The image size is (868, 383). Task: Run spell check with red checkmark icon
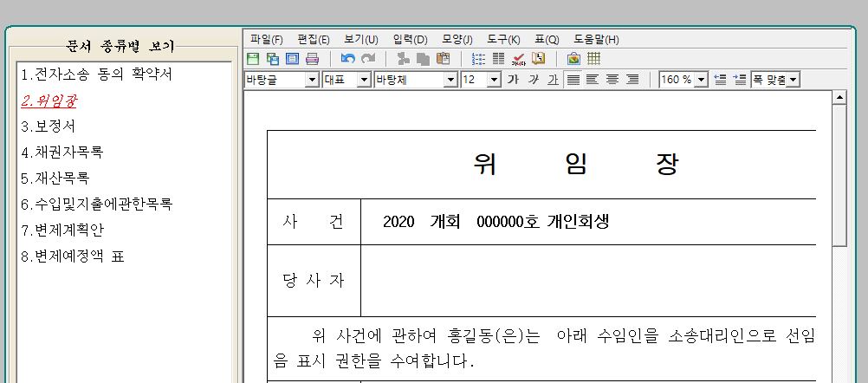[519, 59]
